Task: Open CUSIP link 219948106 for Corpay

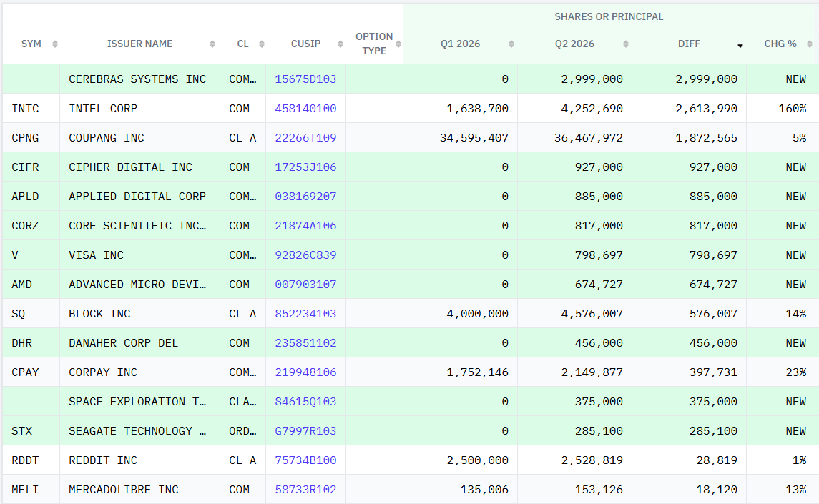Action: pos(305,372)
